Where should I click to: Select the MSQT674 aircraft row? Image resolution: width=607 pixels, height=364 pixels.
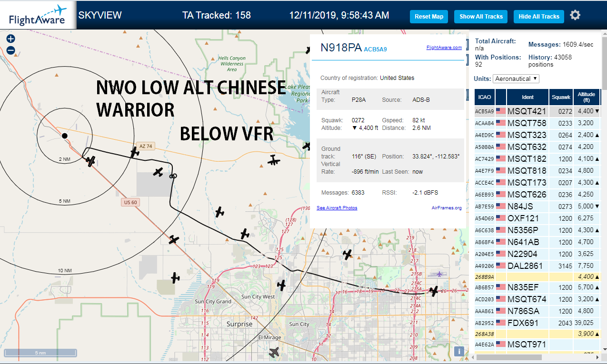(x=537, y=299)
